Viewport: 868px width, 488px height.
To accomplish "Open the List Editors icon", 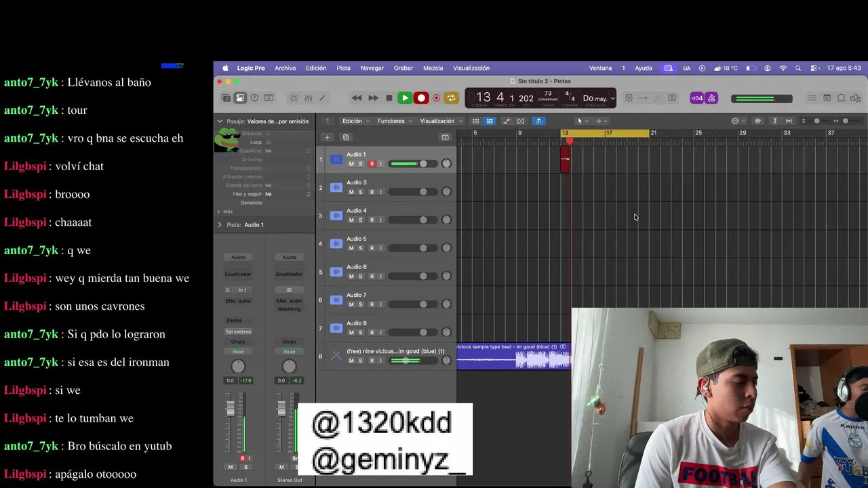I will tap(812, 98).
